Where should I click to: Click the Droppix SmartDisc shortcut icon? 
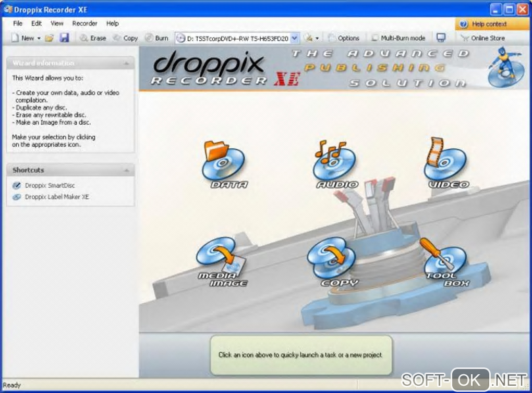(x=16, y=185)
